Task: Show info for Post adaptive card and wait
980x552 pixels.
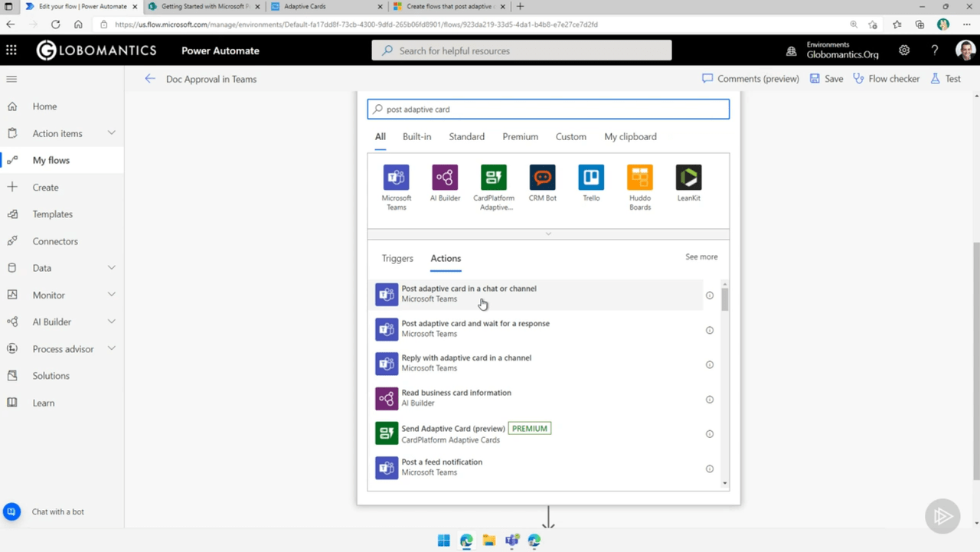Action: [710, 331]
